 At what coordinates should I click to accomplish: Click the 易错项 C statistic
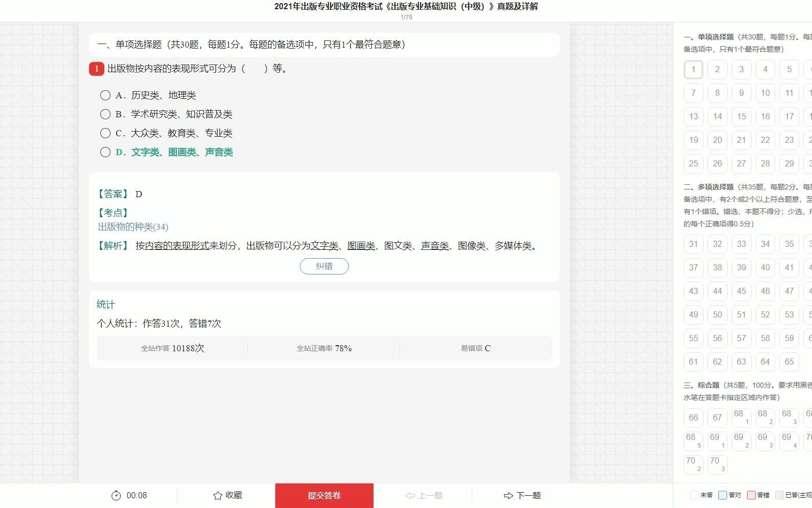pos(475,348)
